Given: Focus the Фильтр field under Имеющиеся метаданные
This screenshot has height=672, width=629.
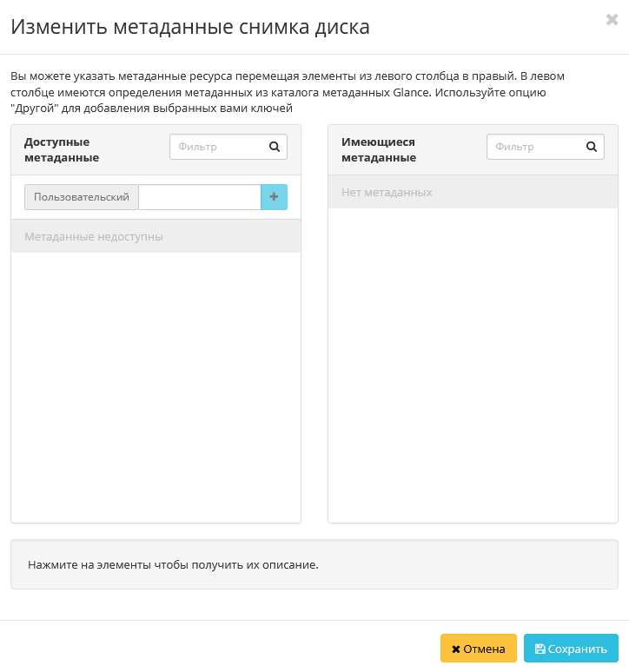Looking at the screenshot, I should pyautogui.click(x=534, y=148).
